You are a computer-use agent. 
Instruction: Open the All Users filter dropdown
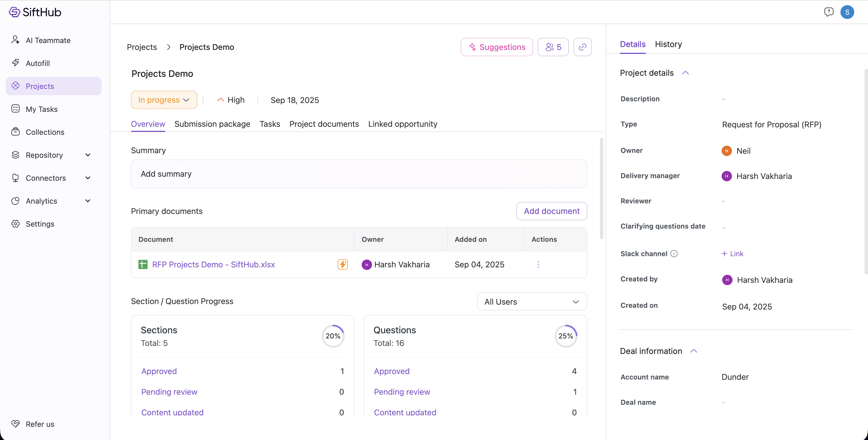[x=531, y=301]
